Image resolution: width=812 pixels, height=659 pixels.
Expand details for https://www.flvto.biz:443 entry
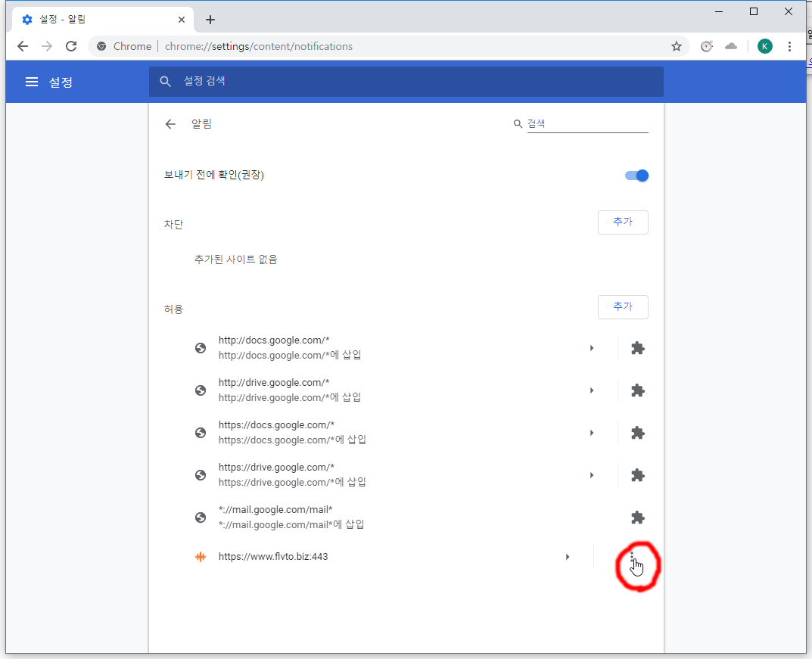tap(568, 557)
